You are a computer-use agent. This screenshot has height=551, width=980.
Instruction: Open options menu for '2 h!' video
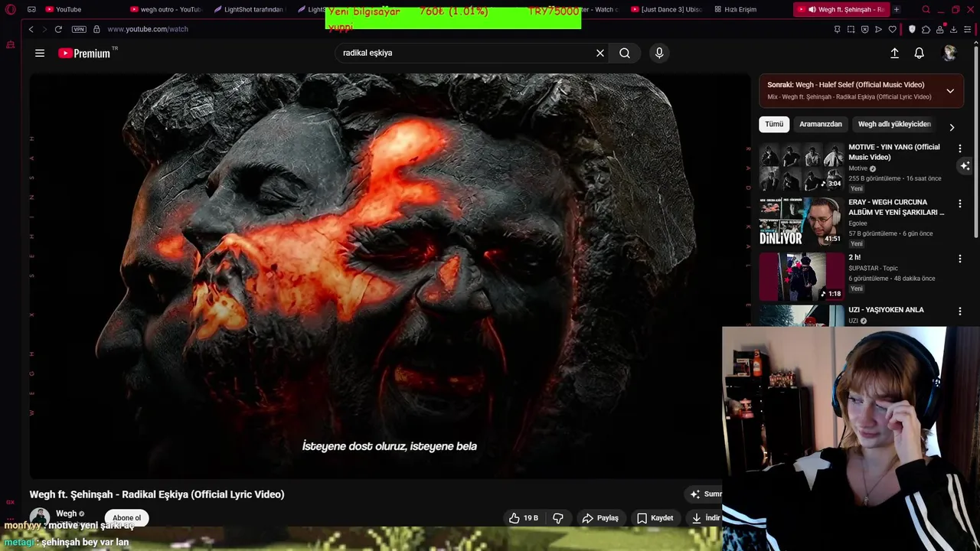(x=959, y=259)
